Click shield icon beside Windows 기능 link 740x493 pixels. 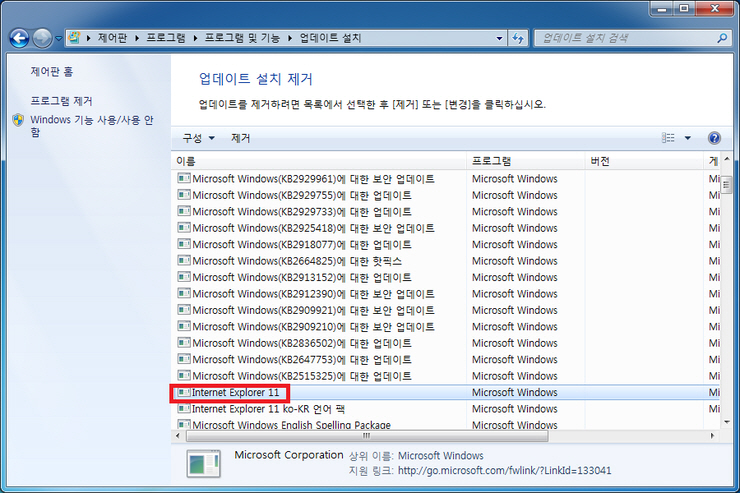pyautogui.click(x=18, y=120)
